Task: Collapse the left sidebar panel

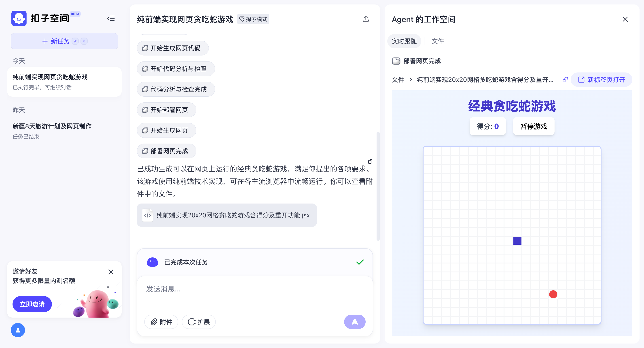Action: 111,19
